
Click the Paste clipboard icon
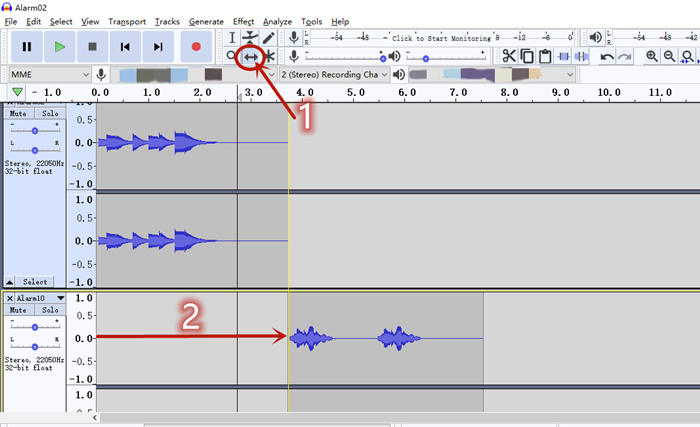point(545,56)
